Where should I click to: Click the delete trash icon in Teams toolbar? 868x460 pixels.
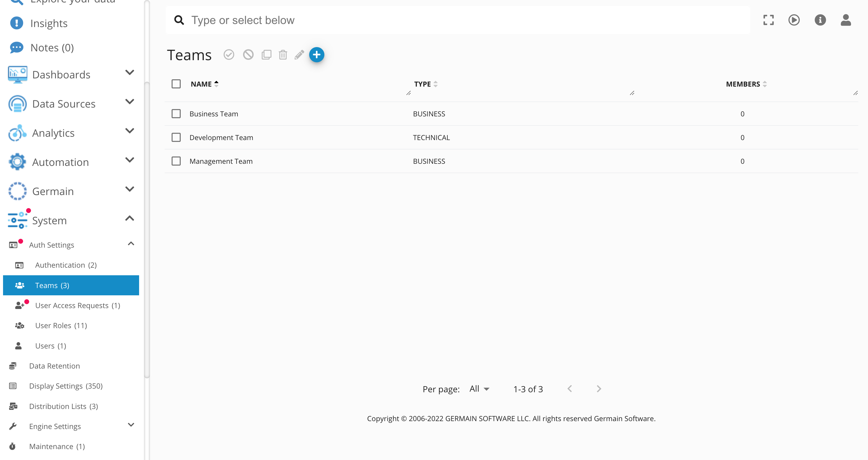[283, 55]
